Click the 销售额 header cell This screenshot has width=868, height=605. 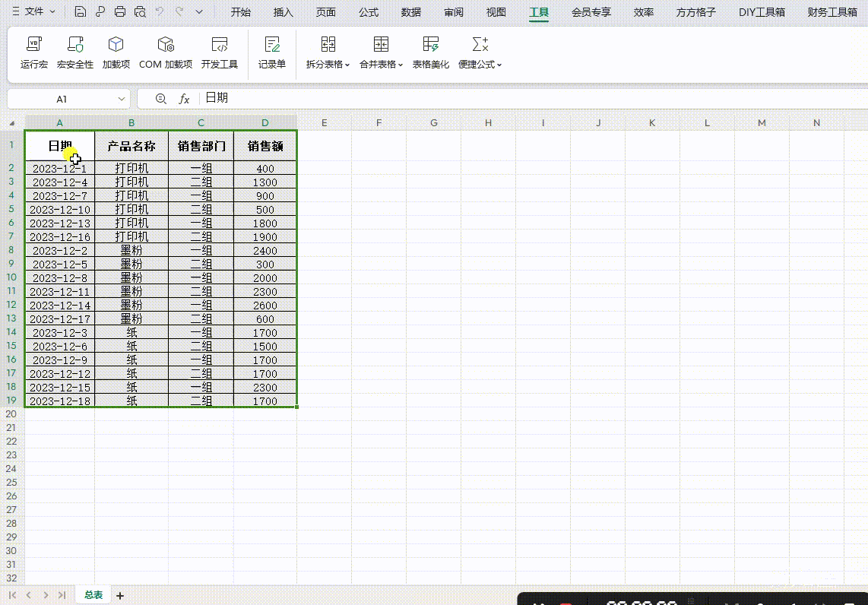[x=265, y=146]
